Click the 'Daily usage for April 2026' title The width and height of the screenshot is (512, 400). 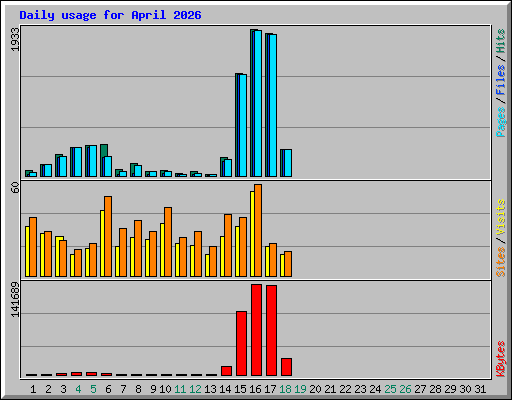(110, 15)
